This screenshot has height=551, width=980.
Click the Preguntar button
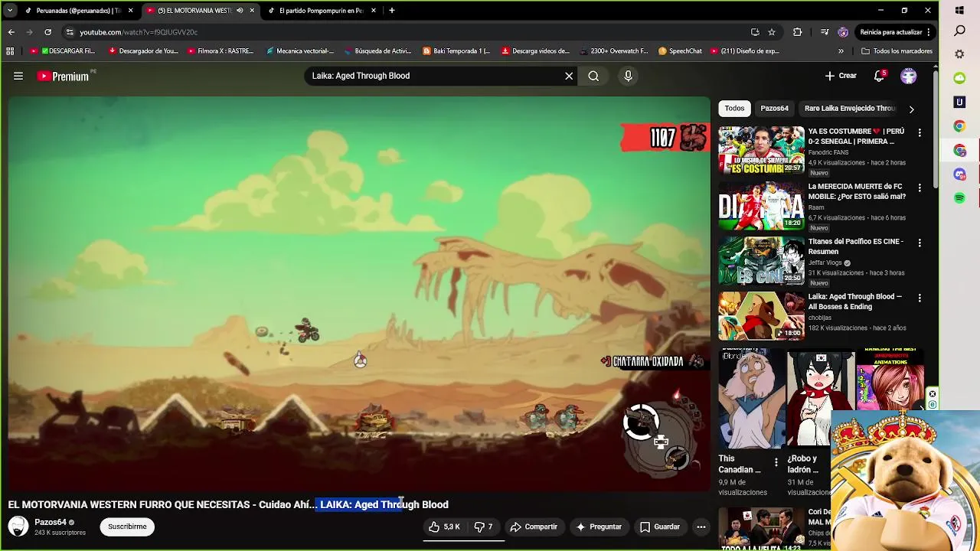(x=599, y=527)
